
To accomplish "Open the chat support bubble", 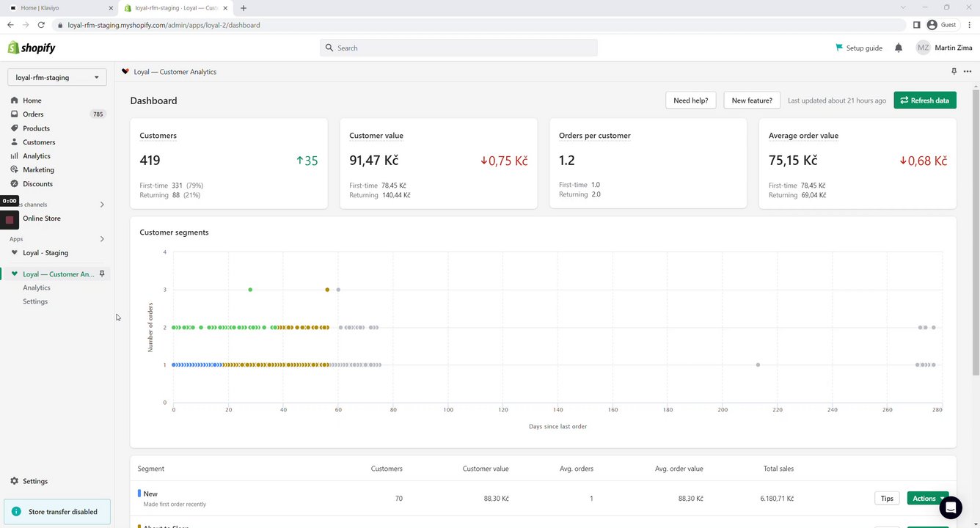I will [x=951, y=507].
